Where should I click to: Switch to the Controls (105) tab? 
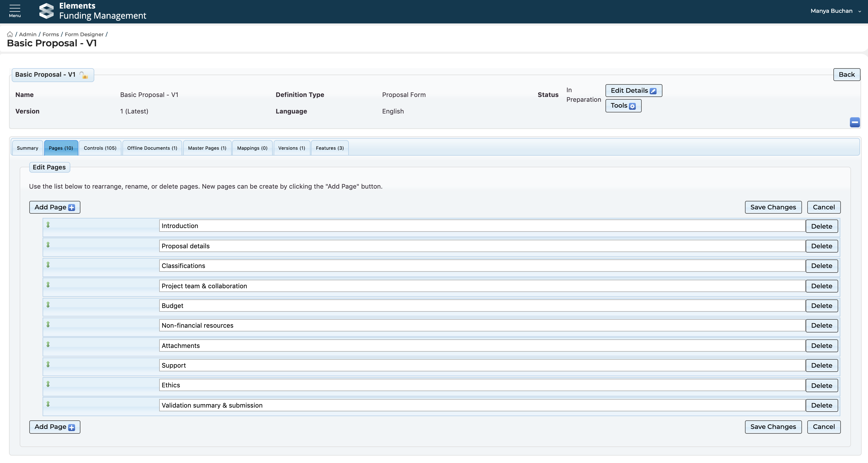pos(100,148)
